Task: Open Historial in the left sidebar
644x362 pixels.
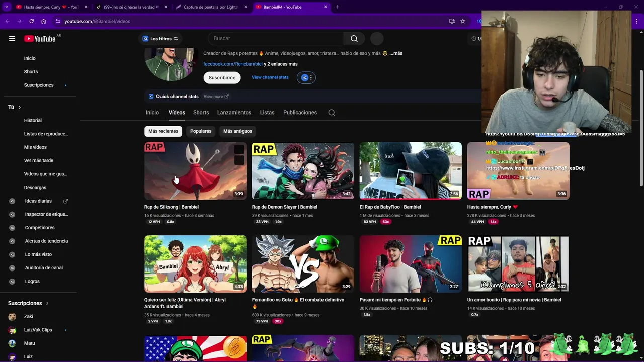Action: pos(33,120)
